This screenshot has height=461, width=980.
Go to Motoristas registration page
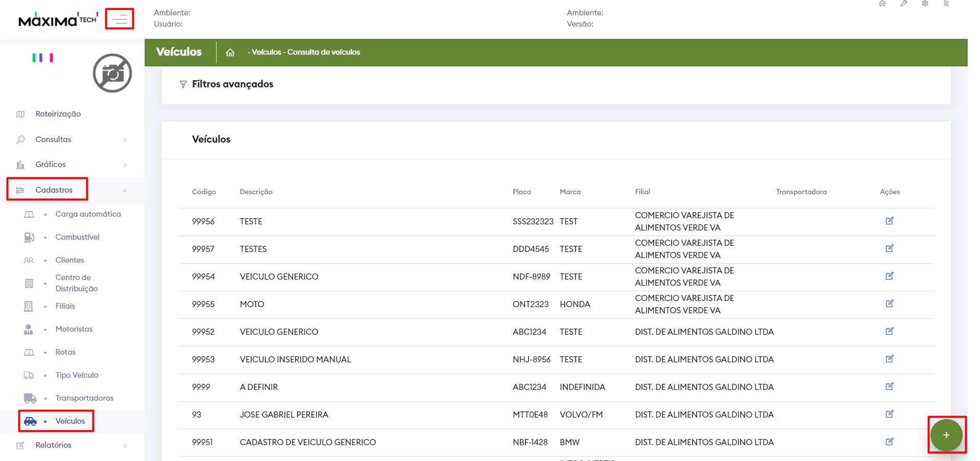tap(74, 329)
